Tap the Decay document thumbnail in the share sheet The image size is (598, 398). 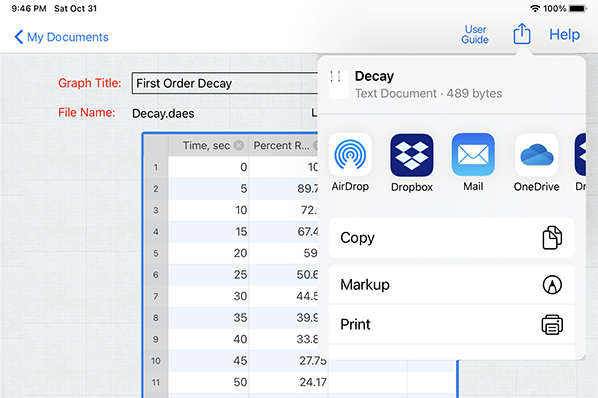click(x=339, y=85)
